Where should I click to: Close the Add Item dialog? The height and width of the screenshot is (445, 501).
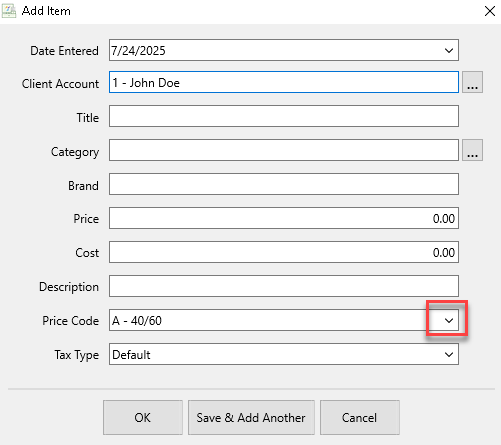489,11
